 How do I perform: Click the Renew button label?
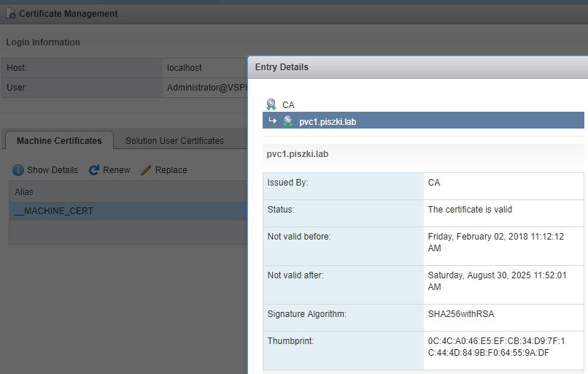click(116, 170)
